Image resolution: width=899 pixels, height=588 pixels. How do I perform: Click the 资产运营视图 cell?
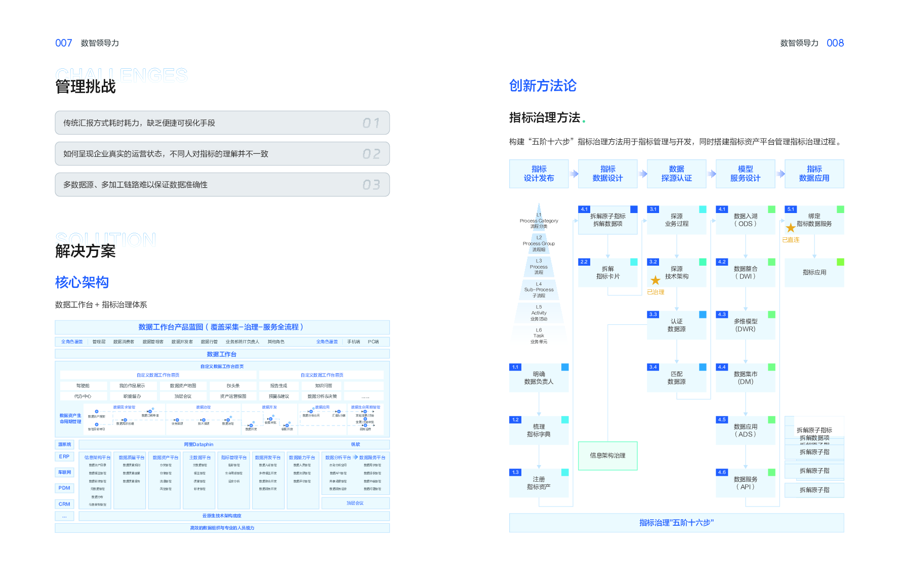(233, 396)
